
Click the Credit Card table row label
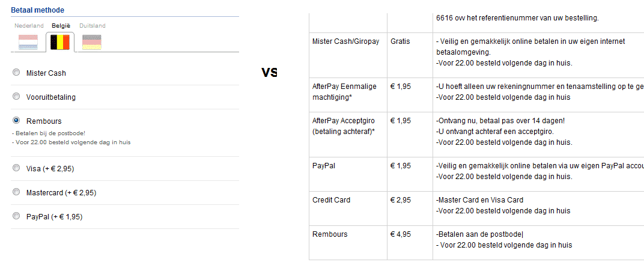(x=331, y=200)
